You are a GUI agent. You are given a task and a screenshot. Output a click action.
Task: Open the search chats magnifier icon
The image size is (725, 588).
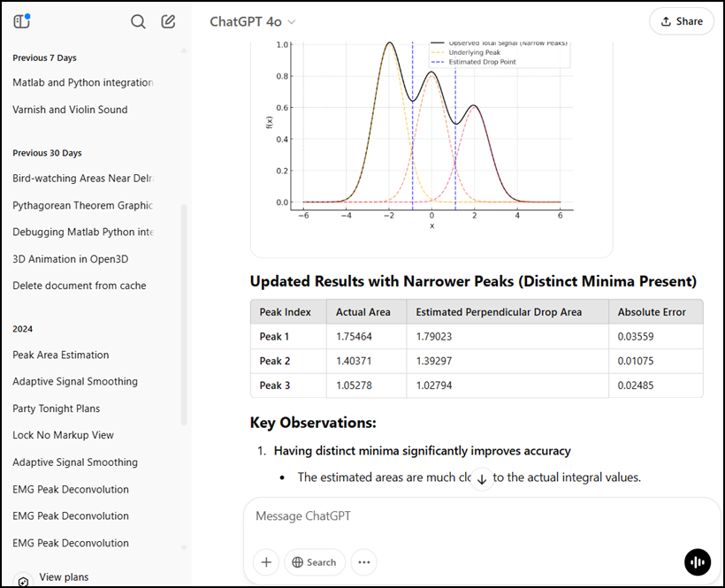(138, 21)
